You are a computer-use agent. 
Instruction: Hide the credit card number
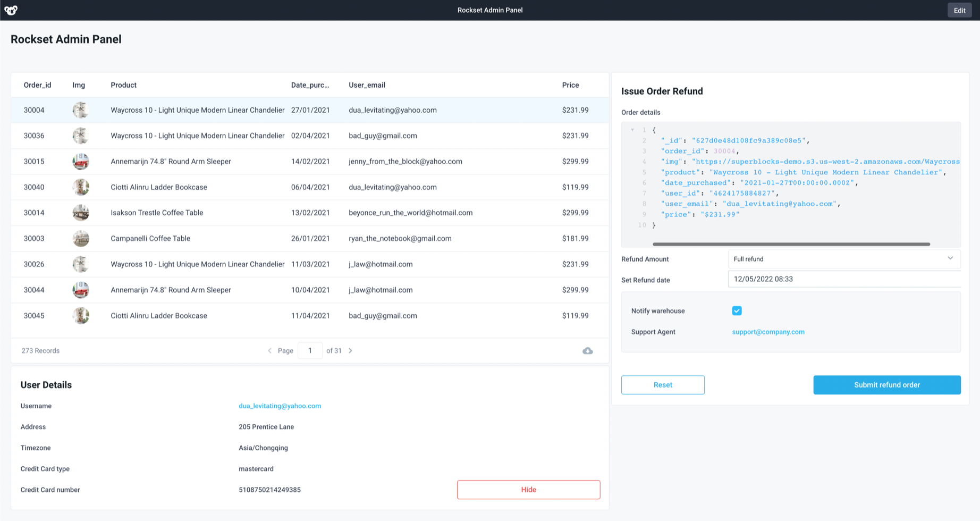[x=528, y=489]
